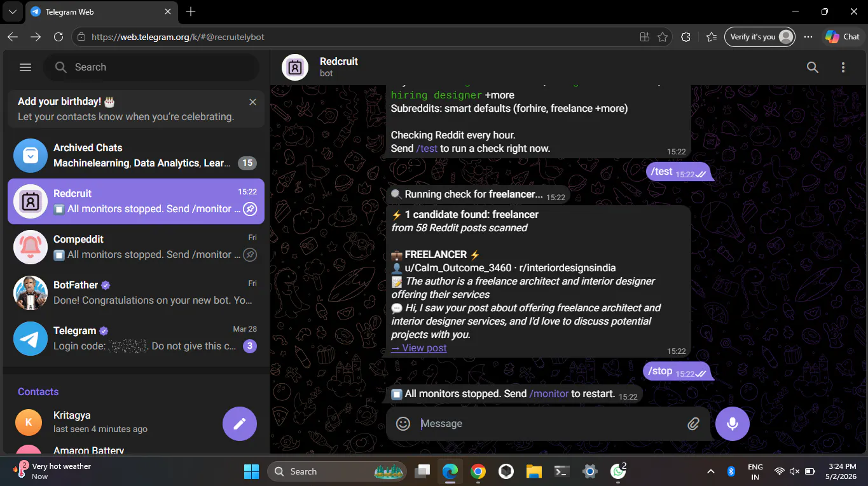This screenshot has width=868, height=486.
Task: Open the Telegram service chat
Action: tap(136, 339)
